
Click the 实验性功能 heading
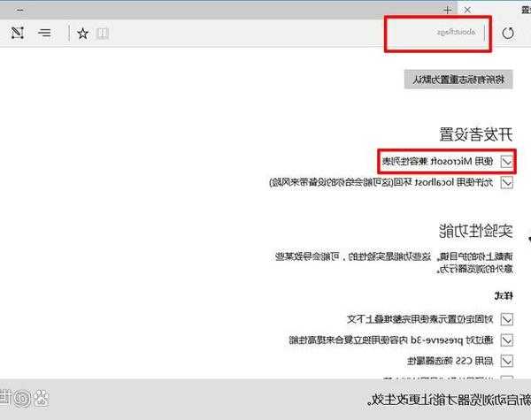pos(476,232)
